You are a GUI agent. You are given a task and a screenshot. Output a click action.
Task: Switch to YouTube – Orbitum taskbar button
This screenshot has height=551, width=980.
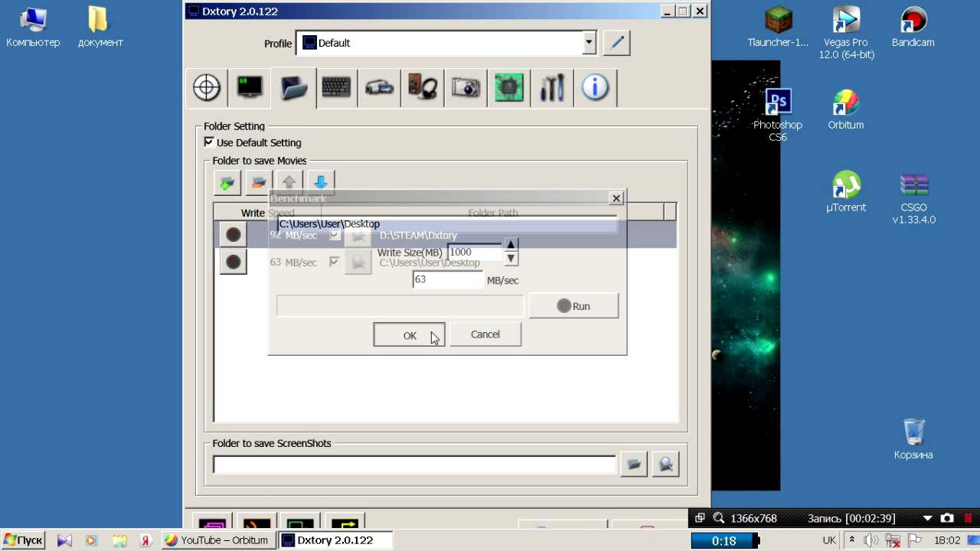217,540
